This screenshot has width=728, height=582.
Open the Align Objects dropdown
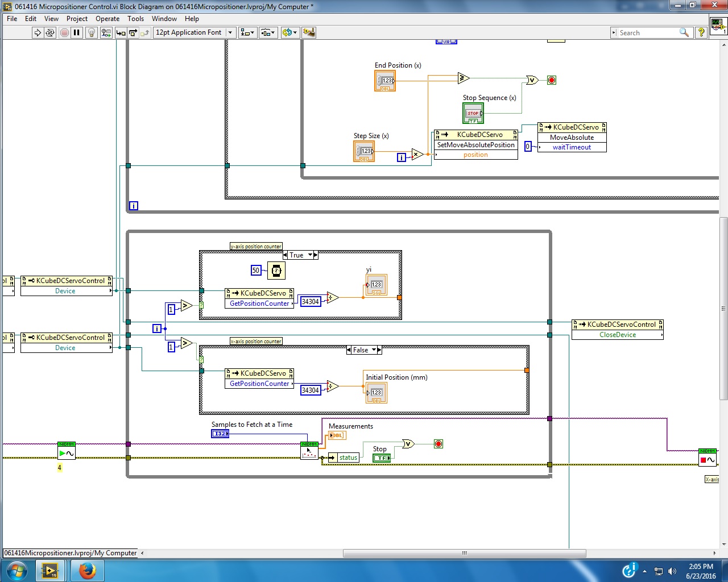247,32
